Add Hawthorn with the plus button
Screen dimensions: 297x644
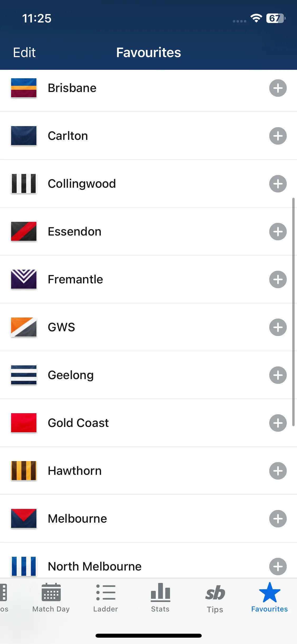[x=278, y=471]
